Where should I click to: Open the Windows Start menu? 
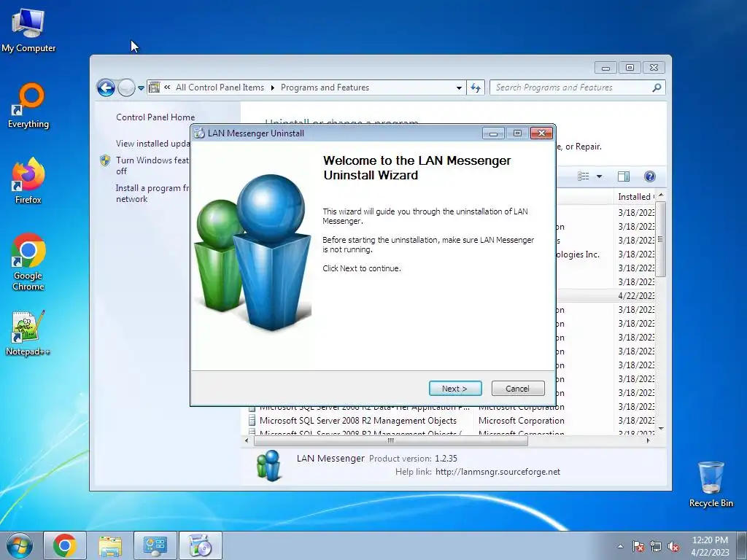pos(20,545)
